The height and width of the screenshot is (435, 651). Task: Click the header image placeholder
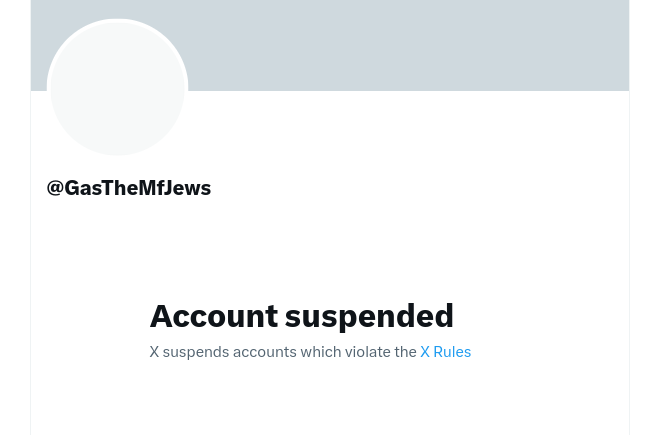tap(400, 45)
